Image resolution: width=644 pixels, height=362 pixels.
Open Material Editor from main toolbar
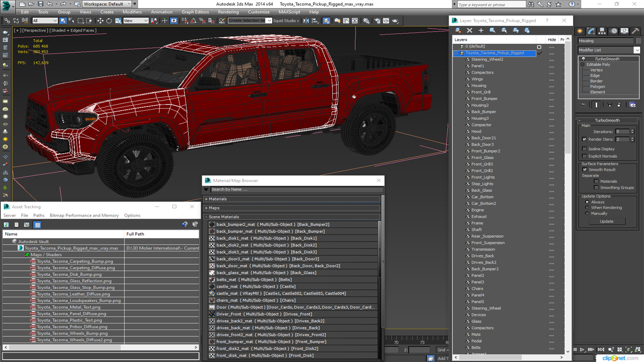coord(366,21)
